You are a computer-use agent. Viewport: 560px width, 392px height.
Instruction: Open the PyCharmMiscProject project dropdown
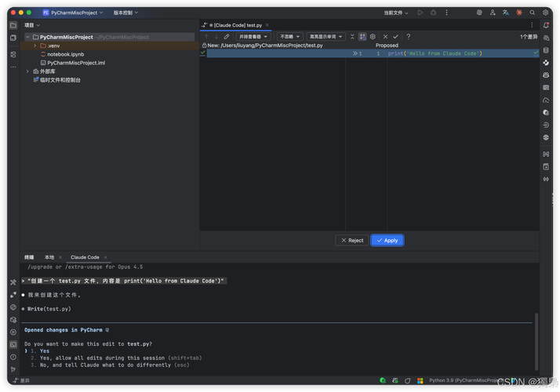73,13
